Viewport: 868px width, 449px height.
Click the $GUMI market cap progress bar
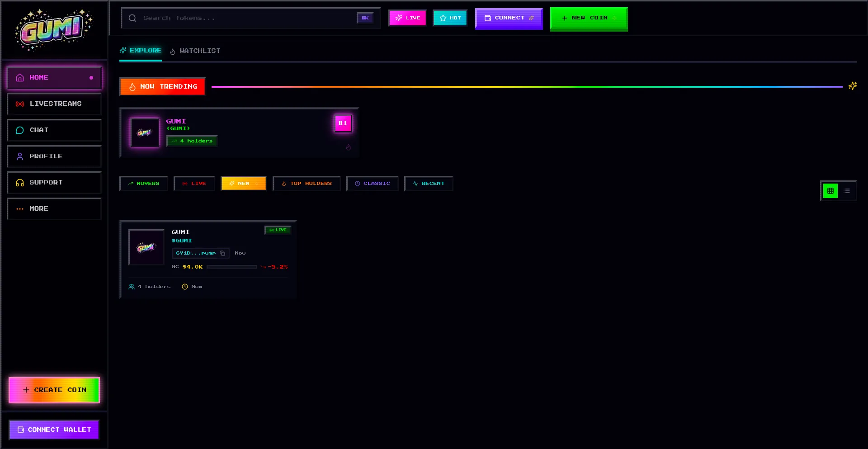(x=232, y=267)
